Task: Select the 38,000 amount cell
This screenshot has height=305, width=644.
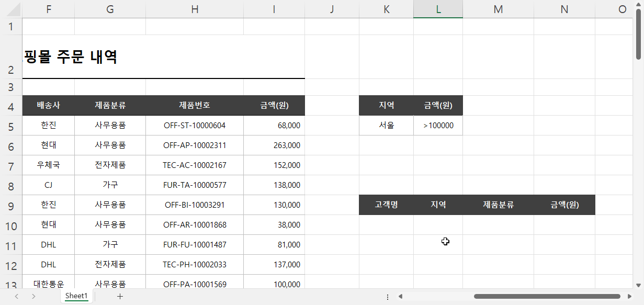Action: click(274, 225)
